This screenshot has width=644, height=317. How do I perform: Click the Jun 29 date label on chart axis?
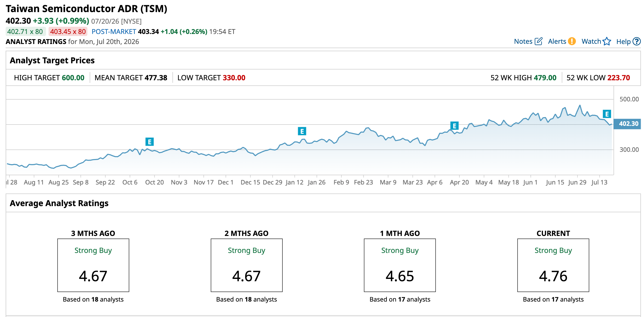[x=577, y=182]
